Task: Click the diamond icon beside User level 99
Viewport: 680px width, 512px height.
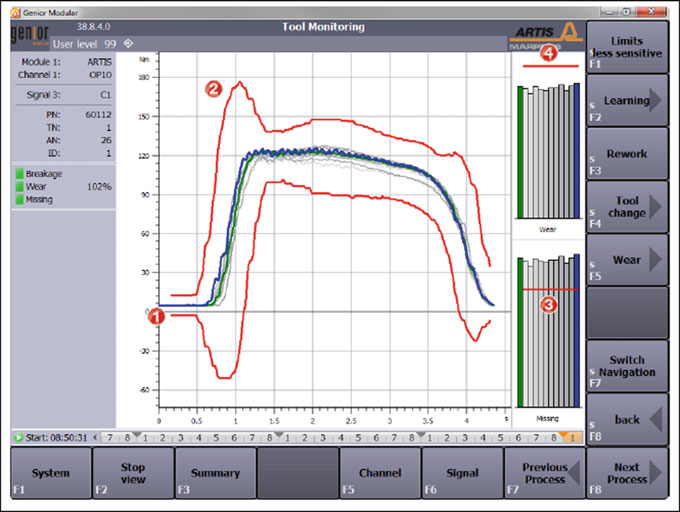Action: (x=128, y=44)
